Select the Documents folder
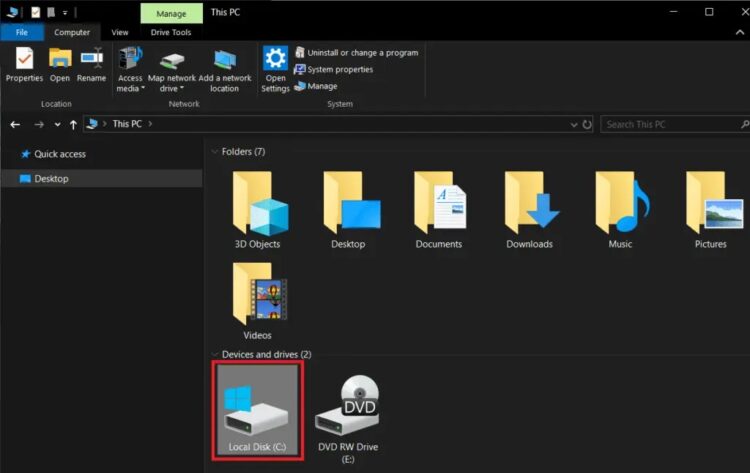Screen dimensions: 750x473 (x=439, y=210)
